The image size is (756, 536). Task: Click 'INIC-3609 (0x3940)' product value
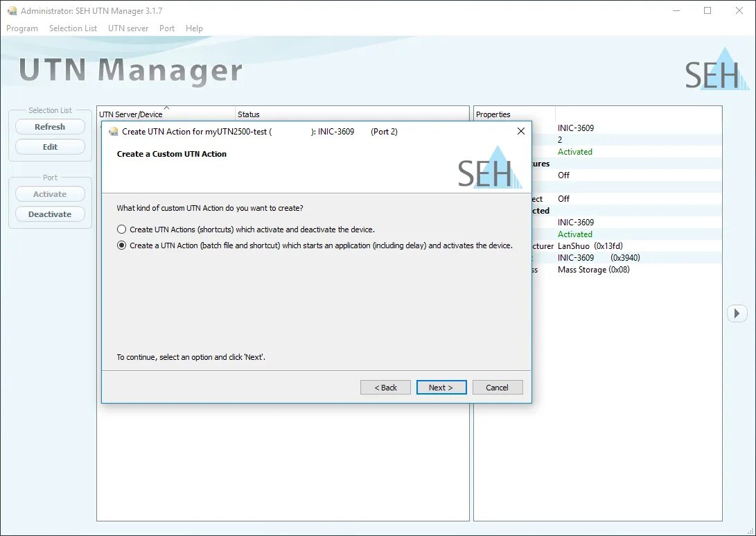coord(599,258)
